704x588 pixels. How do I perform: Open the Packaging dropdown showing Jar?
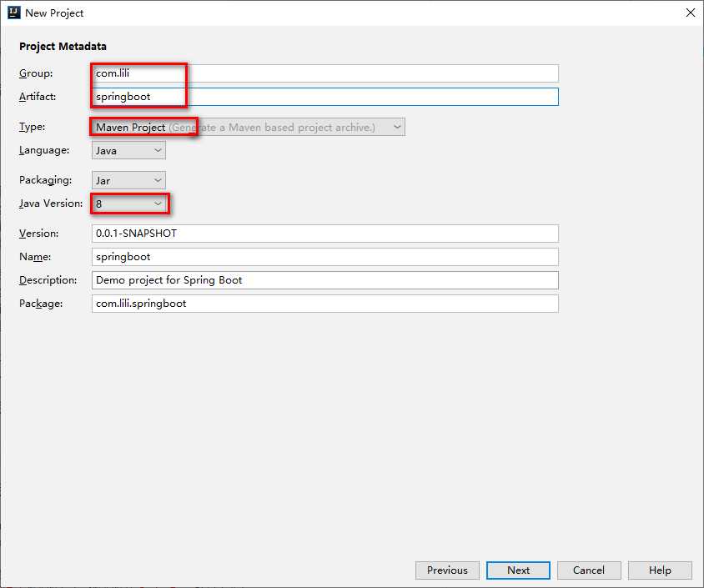[128, 180]
